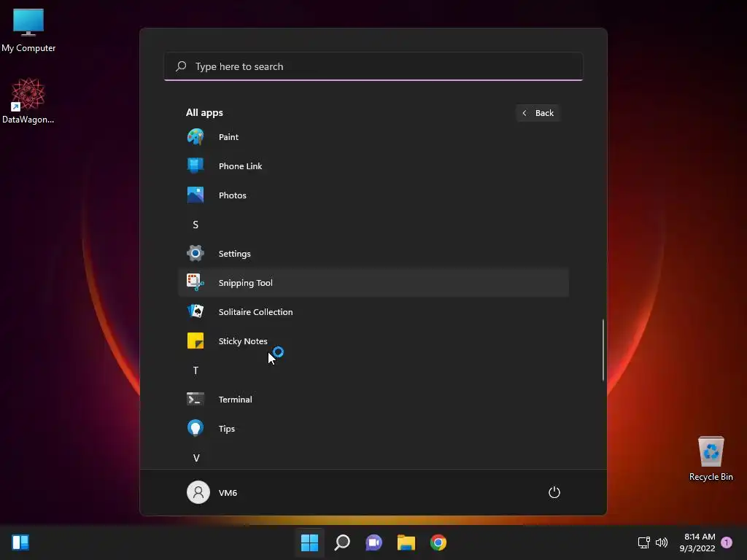
Task: Open the Paint app icon
Action: pyautogui.click(x=196, y=137)
